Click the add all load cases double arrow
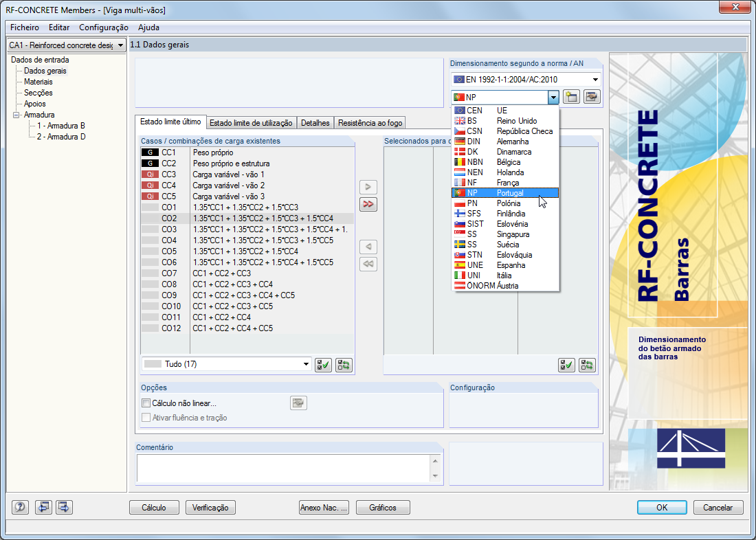This screenshot has height=540, width=756. pyautogui.click(x=368, y=205)
